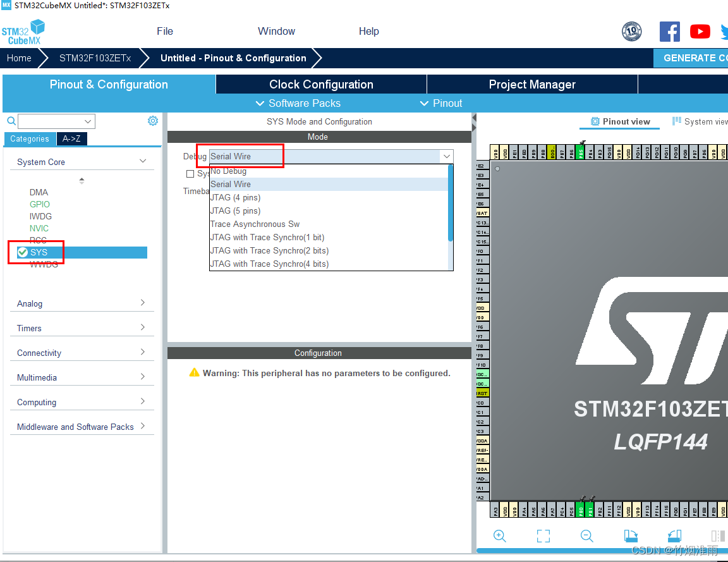Switch to Clock Configuration tab
The image size is (728, 562).
[321, 85]
